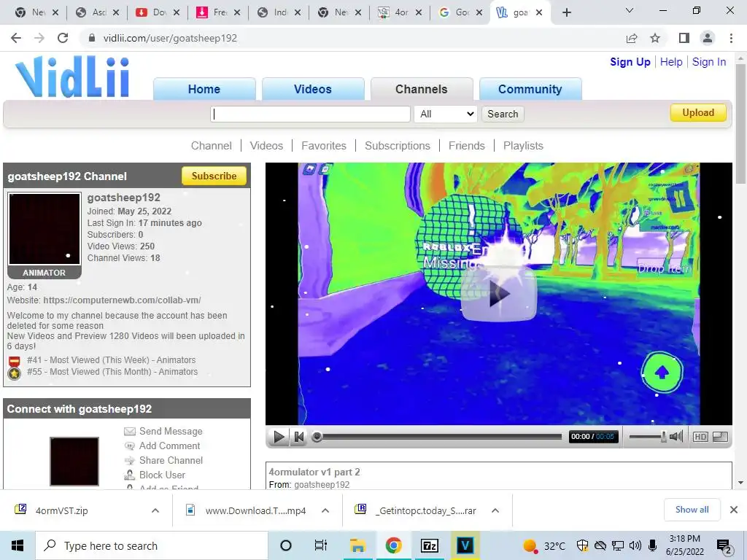747x560 pixels.
Task: Click the Channel section link
Action: coord(211,146)
